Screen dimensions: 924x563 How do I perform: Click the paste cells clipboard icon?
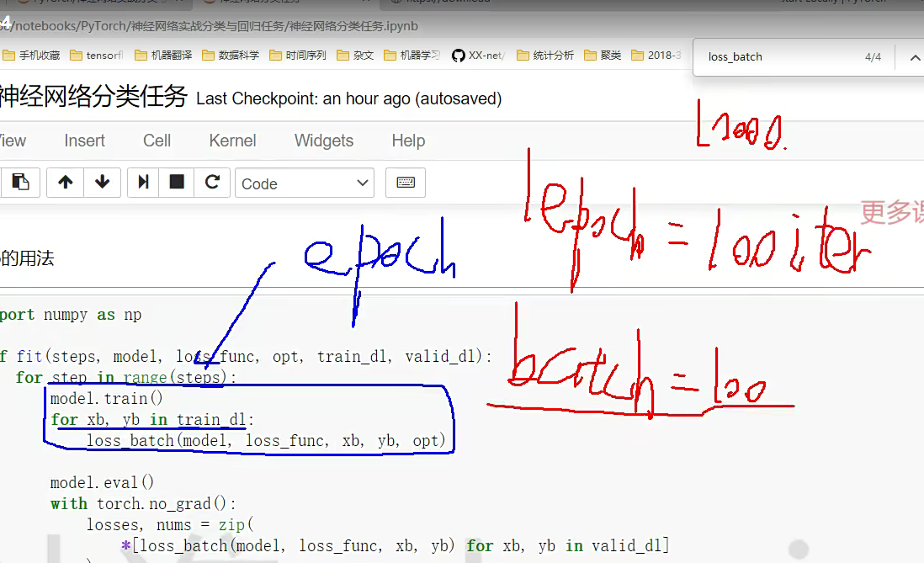20,182
